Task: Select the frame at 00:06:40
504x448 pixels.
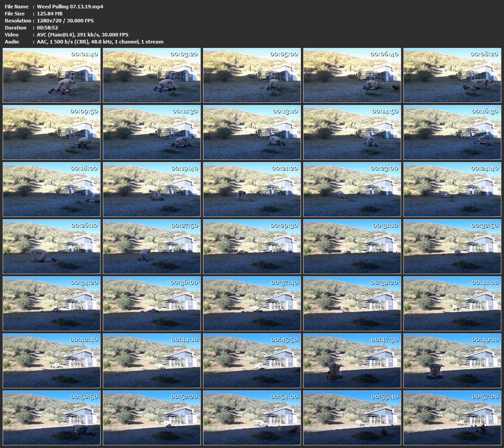Action: (352, 76)
